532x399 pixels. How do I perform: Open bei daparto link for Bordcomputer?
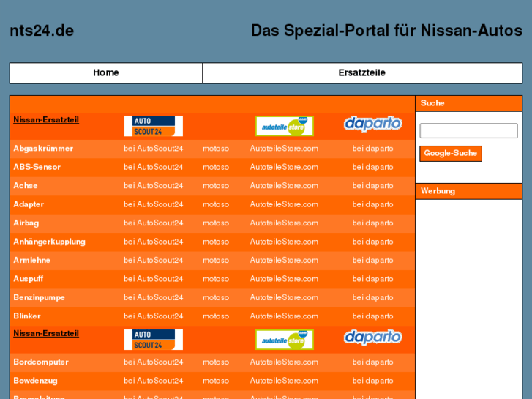(x=373, y=362)
